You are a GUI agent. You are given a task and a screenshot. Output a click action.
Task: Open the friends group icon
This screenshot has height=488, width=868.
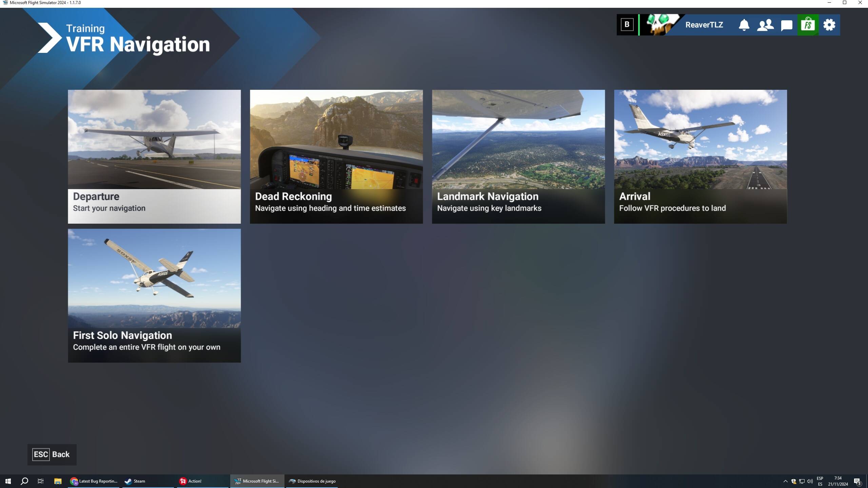pos(765,25)
